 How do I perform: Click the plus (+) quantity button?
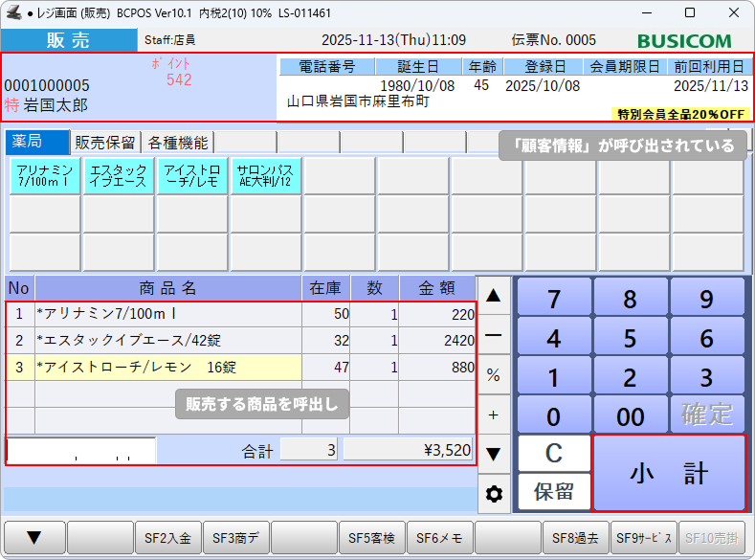click(494, 414)
